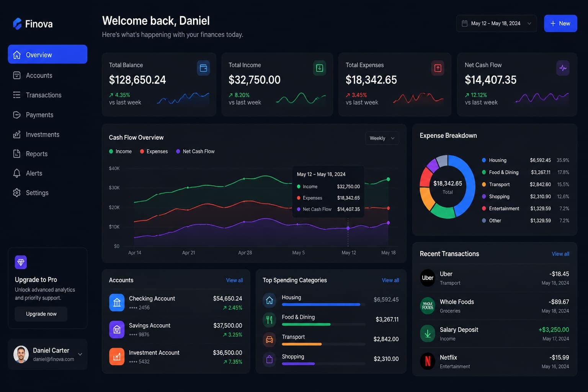Screen dimensions: 588x392
Task: Click the Checking Account bank icon
Action: (117, 302)
